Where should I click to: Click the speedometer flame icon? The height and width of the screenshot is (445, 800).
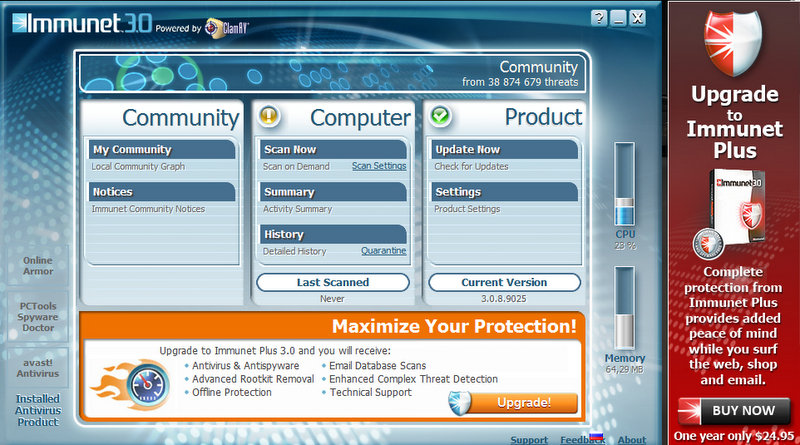pyautogui.click(x=132, y=384)
